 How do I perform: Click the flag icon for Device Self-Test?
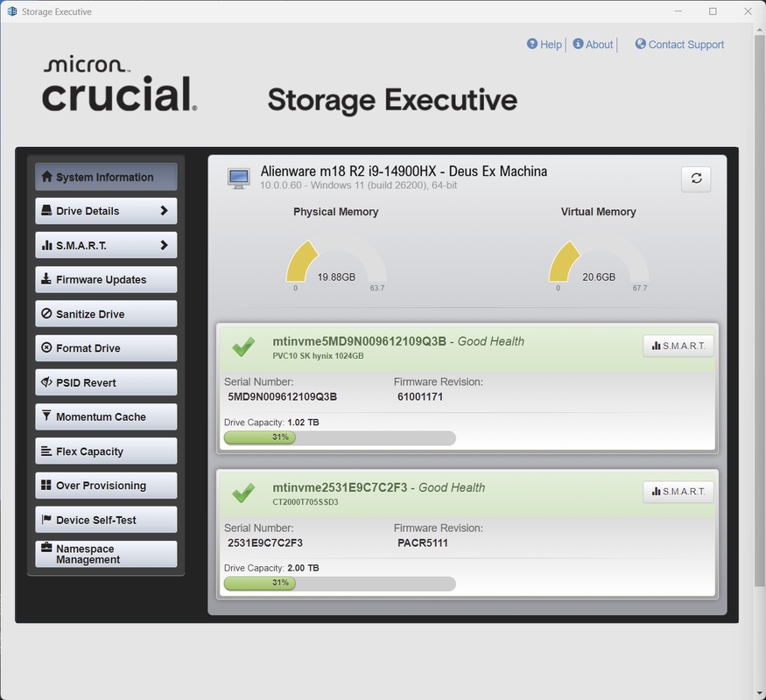(46, 520)
